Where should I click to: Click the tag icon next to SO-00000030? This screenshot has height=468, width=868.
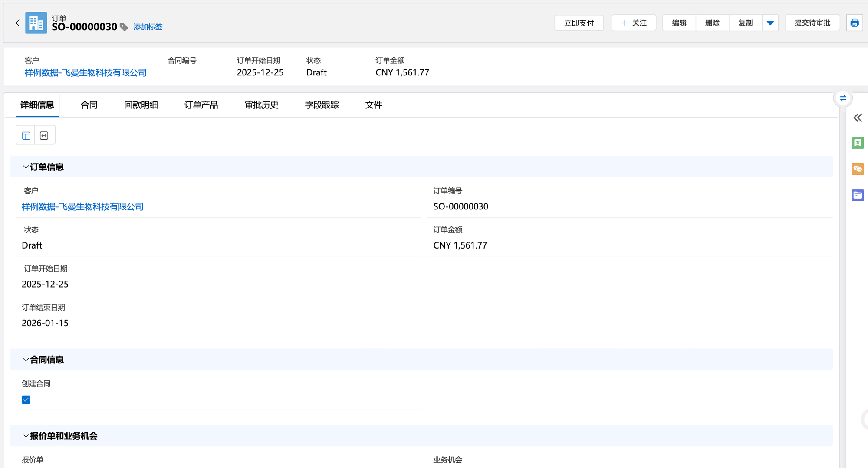tap(124, 27)
